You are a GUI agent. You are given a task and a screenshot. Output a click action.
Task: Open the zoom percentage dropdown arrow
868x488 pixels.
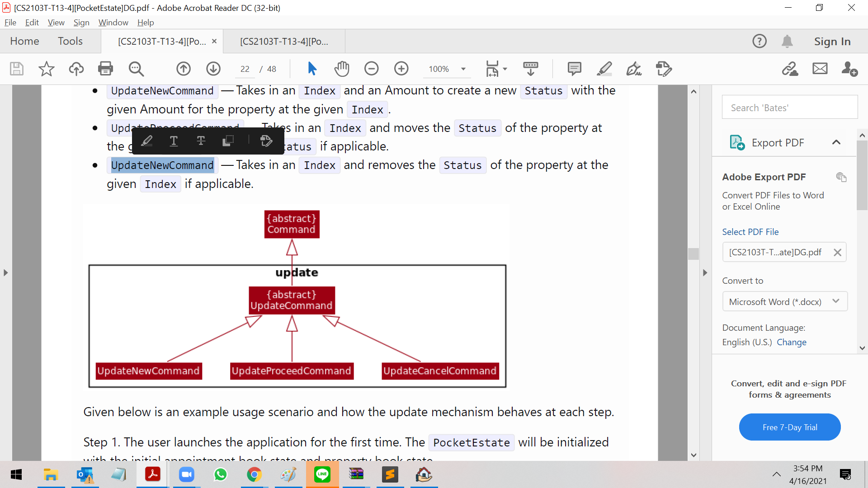463,69
